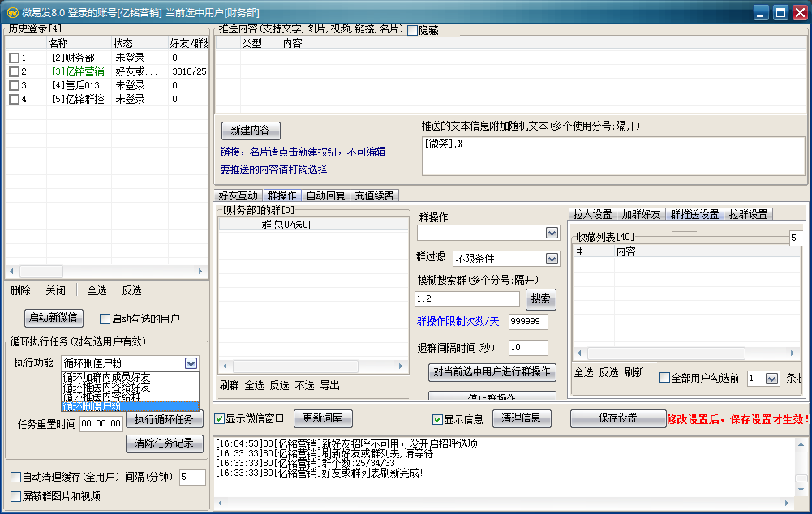Click 刷新 under 收藏列表

tap(634, 373)
